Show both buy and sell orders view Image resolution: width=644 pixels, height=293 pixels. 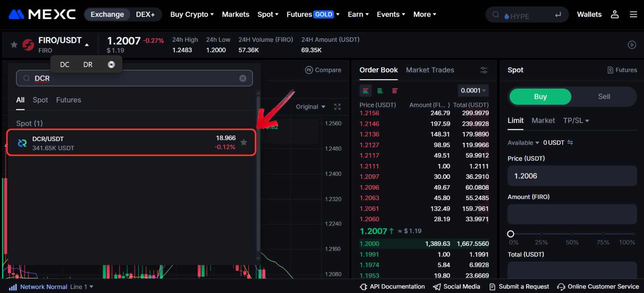click(x=365, y=91)
